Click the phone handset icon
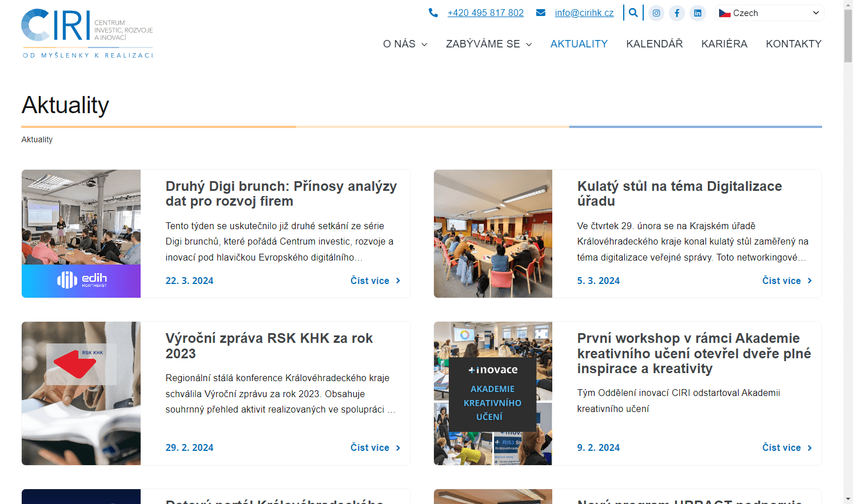Viewport: 853px width, 504px height. 433,13
